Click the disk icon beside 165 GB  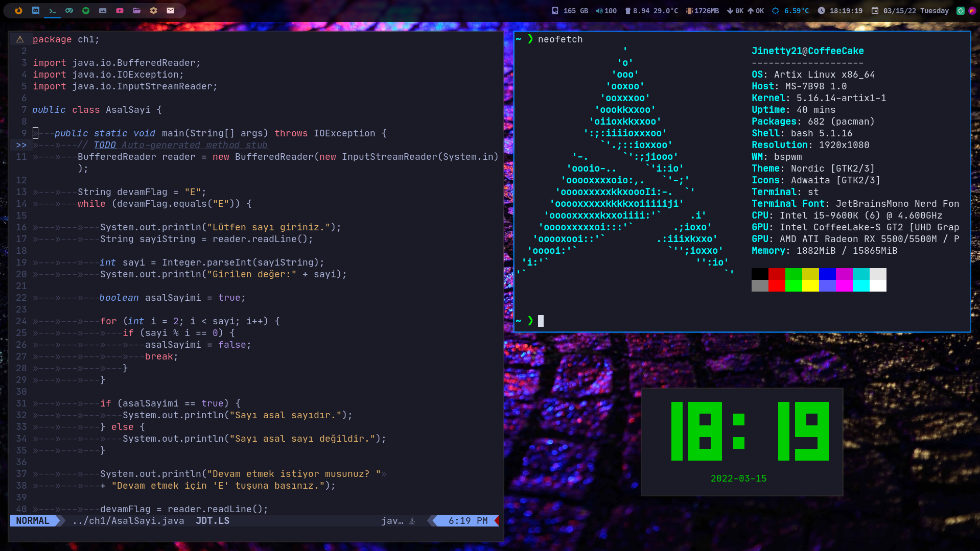(x=555, y=11)
